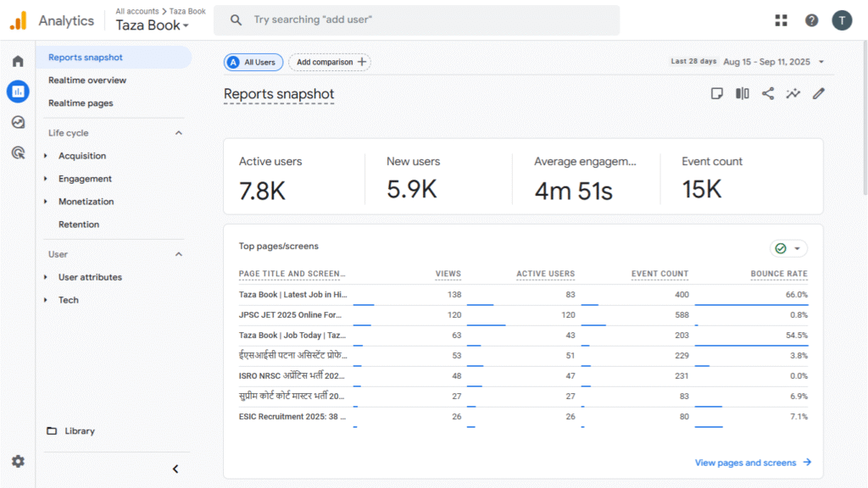
Task: Expand the Tech tree arrow
Action: 46,300
